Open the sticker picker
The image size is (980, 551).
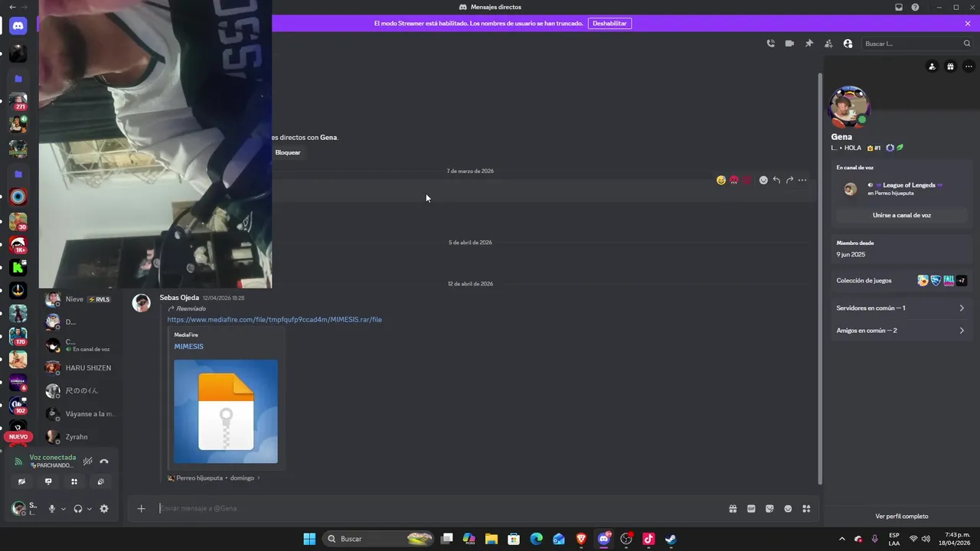(769, 508)
